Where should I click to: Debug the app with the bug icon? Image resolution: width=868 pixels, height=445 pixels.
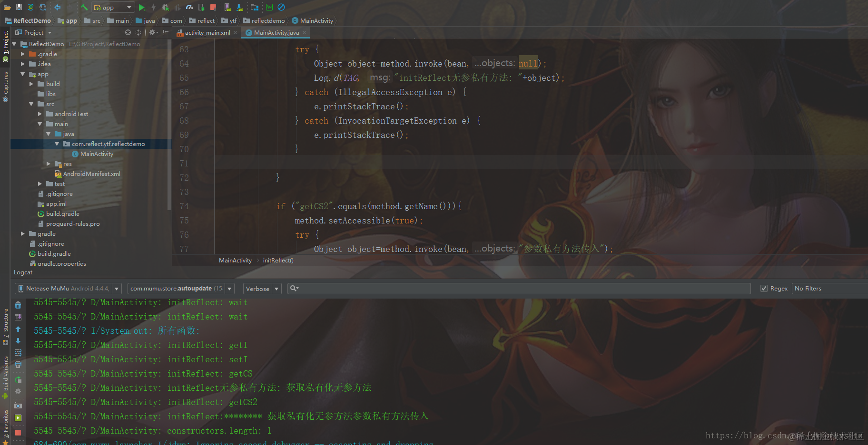pos(165,7)
